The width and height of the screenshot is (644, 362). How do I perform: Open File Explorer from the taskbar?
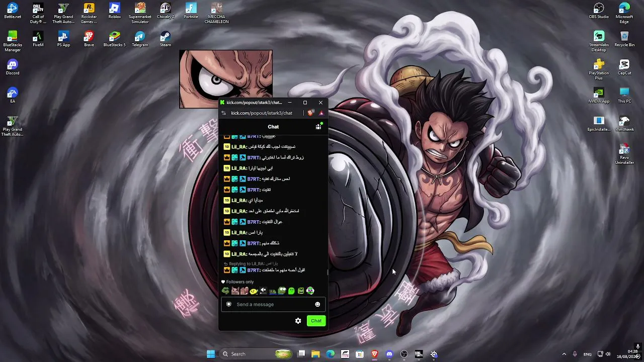coord(315,354)
